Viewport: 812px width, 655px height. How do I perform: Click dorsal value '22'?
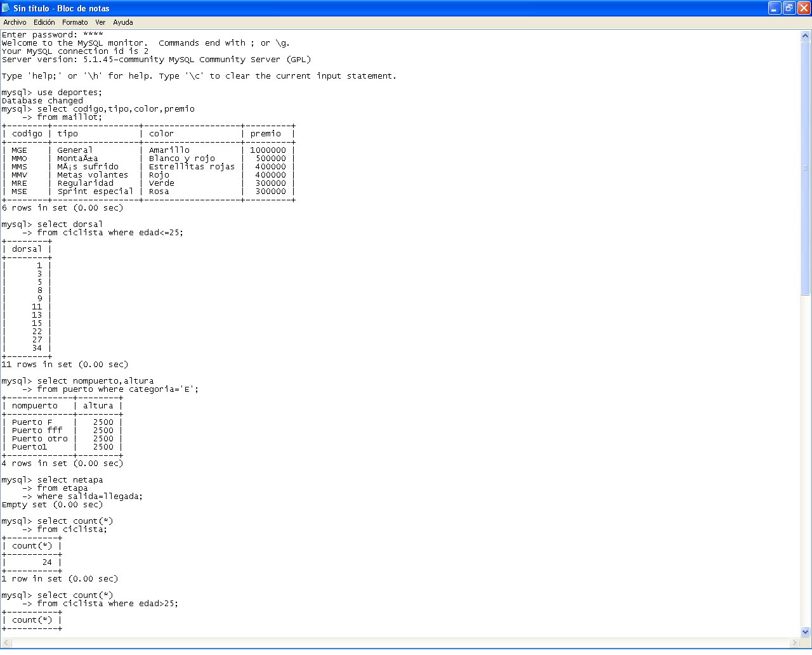click(37, 332)
